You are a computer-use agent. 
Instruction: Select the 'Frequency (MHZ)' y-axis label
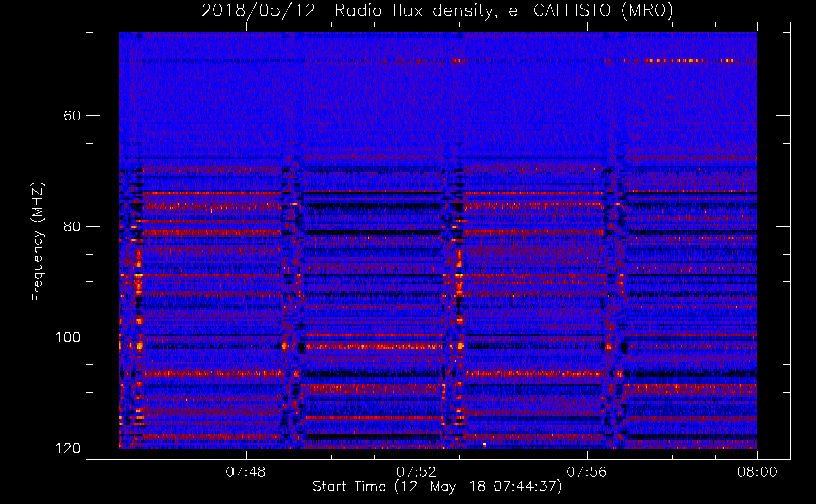[38, 242]
